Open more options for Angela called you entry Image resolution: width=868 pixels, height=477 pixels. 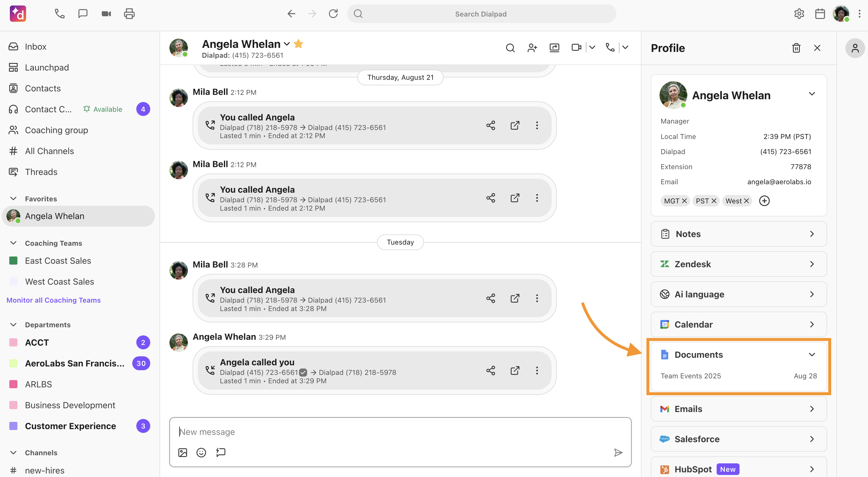click(x=537, y=371)
